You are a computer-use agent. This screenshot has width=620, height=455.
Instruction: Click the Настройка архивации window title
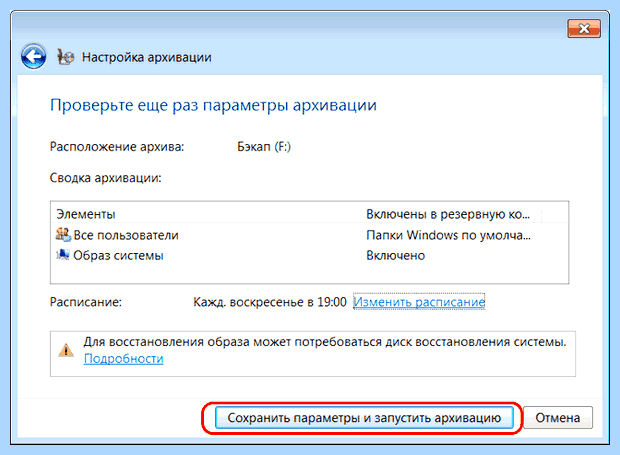point(147,57)
